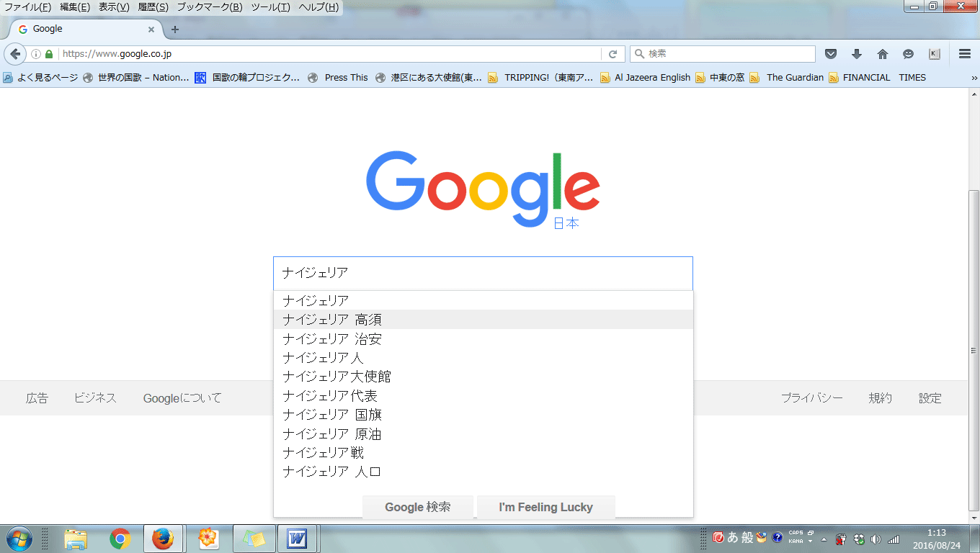Viewport: 980px width, 553px height.
Task: Click the power plug tray icon
Action: tap(841, 539)
